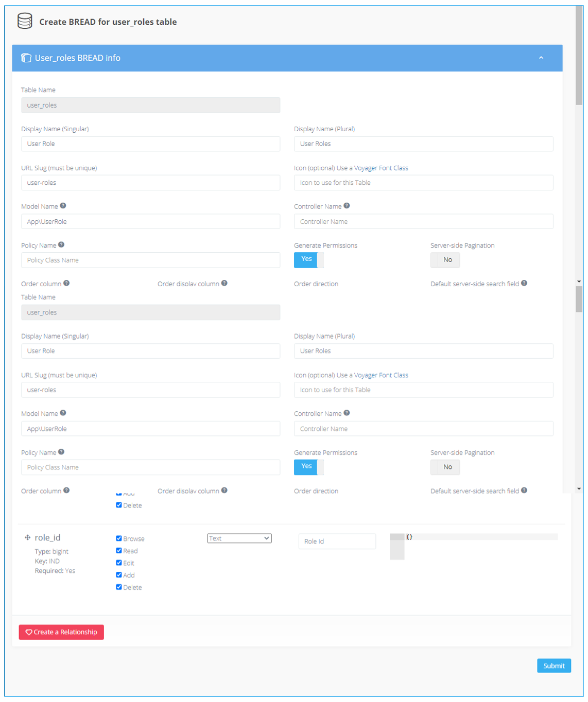Screen dimensions: 588x702
Task: Open the Text input type dropdown for role_id
Action: coord(239,538)
